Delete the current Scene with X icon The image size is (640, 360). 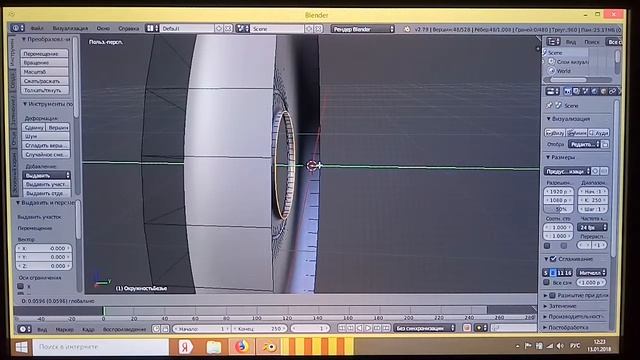click(318, 29)
